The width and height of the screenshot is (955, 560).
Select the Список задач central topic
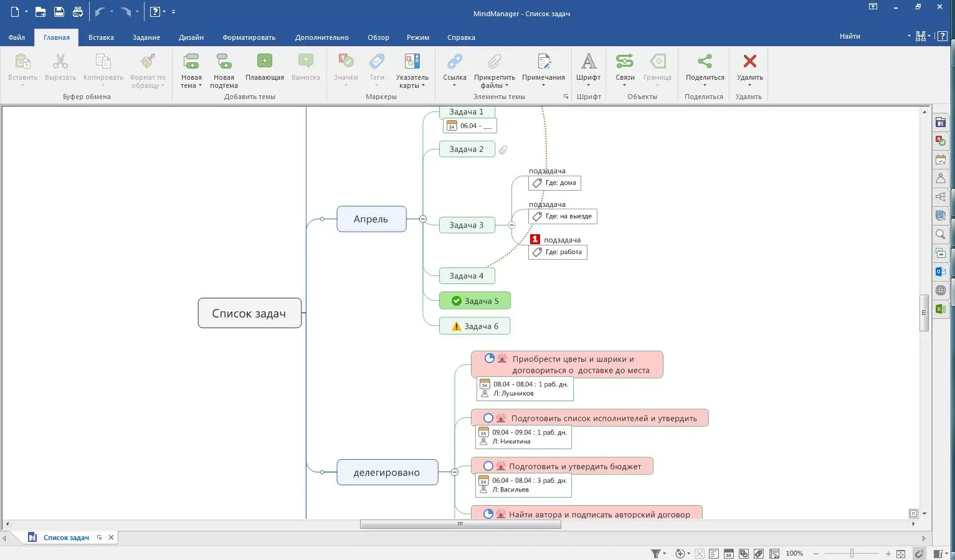click(250, 313)
